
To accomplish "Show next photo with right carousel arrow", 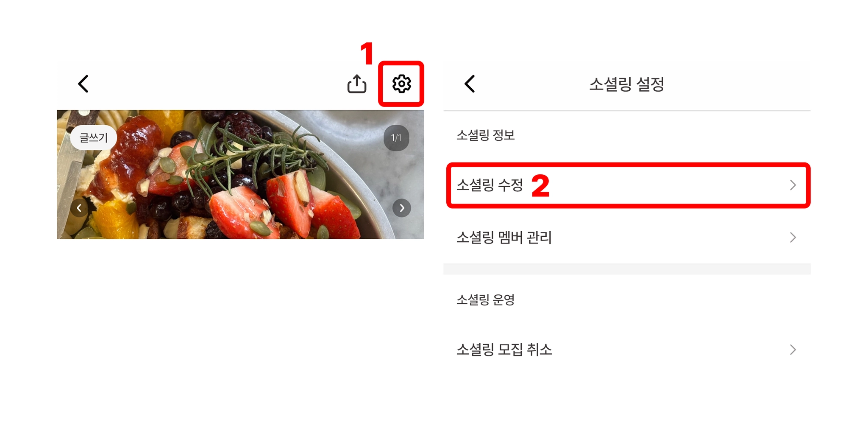I will tap(402, 208).
